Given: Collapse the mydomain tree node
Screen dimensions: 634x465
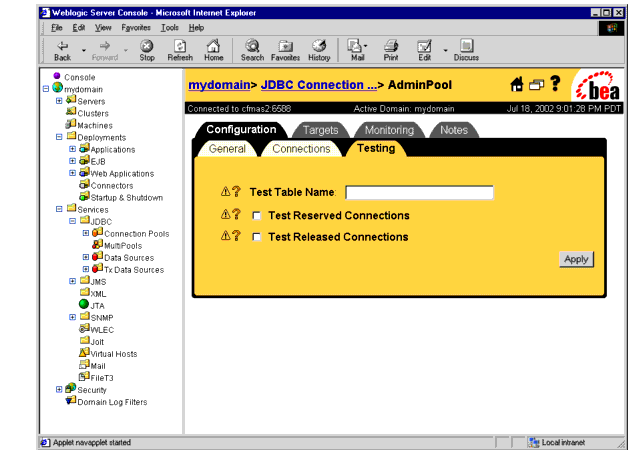Looking at the screenshot, I should click(x=46, y=89).
